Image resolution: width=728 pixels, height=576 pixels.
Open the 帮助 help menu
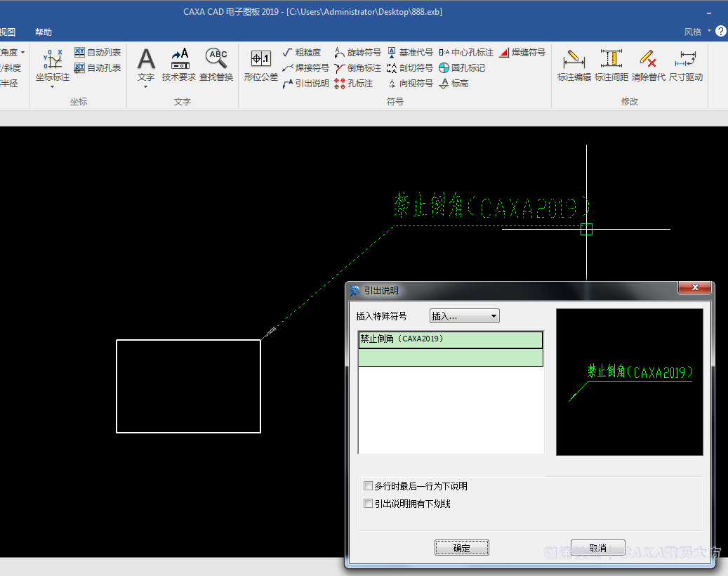tap(44, 32)
